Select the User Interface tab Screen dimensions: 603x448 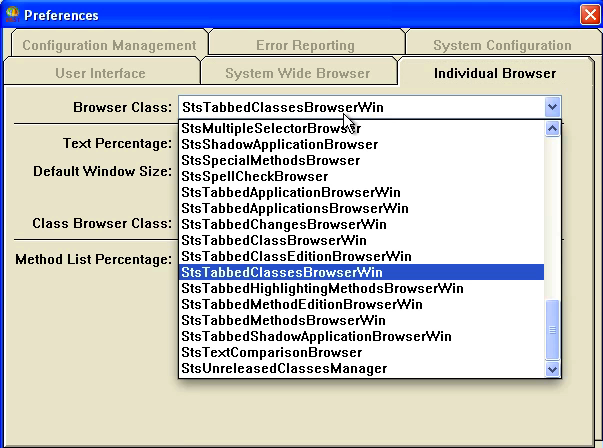tap(100, 73)
